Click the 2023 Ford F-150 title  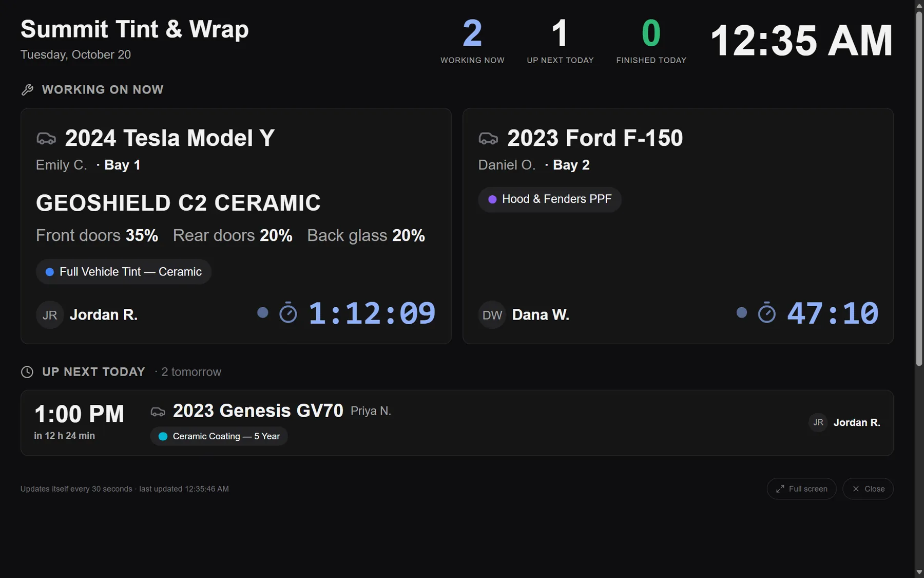(x=595, y=138)
